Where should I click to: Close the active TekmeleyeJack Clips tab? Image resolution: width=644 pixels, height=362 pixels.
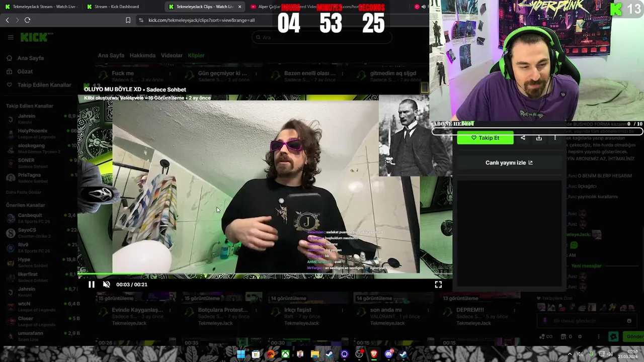click(x=239, y=7)
